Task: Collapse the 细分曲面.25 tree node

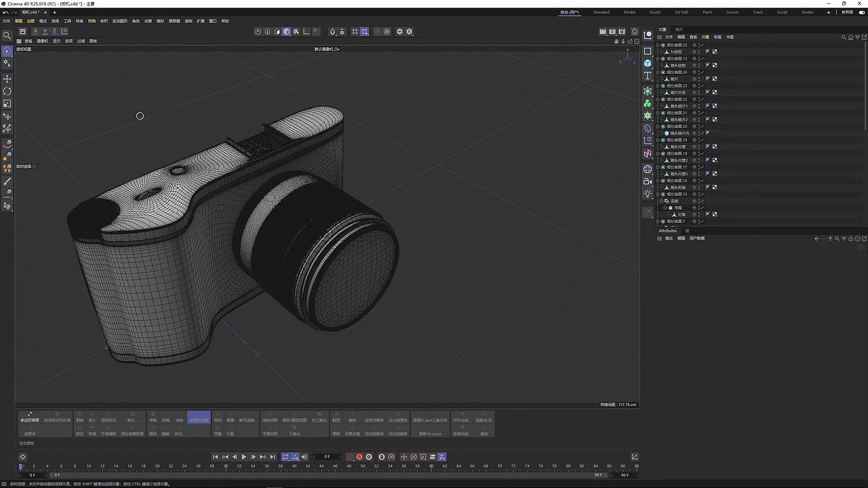Action: pos(658,45)
